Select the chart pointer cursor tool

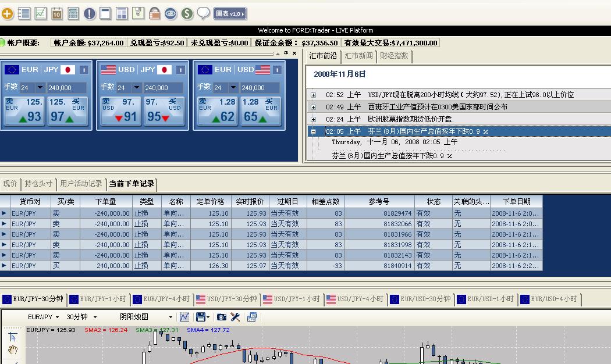point(12,337)
